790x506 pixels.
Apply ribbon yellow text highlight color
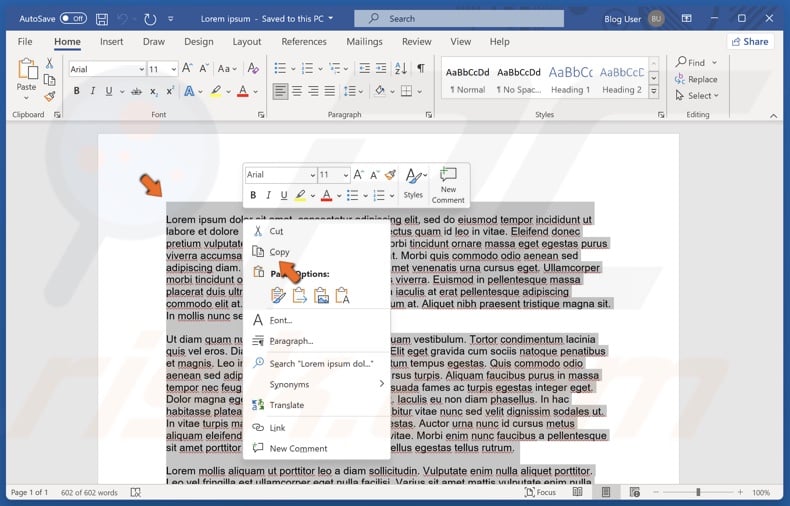coord(216,91)
